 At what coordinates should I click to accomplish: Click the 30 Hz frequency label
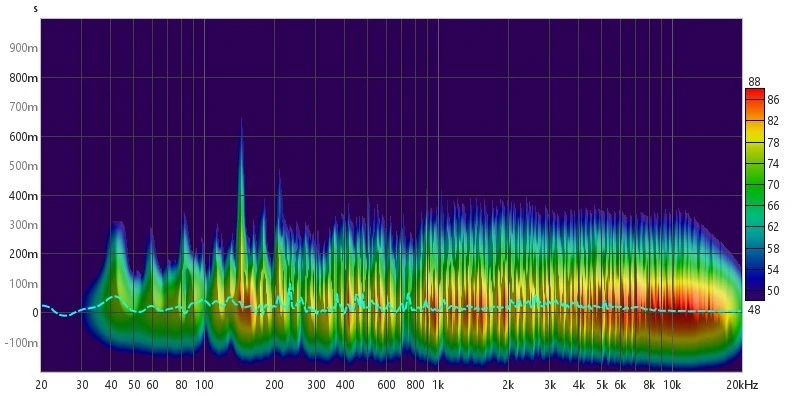pos(82,384)
